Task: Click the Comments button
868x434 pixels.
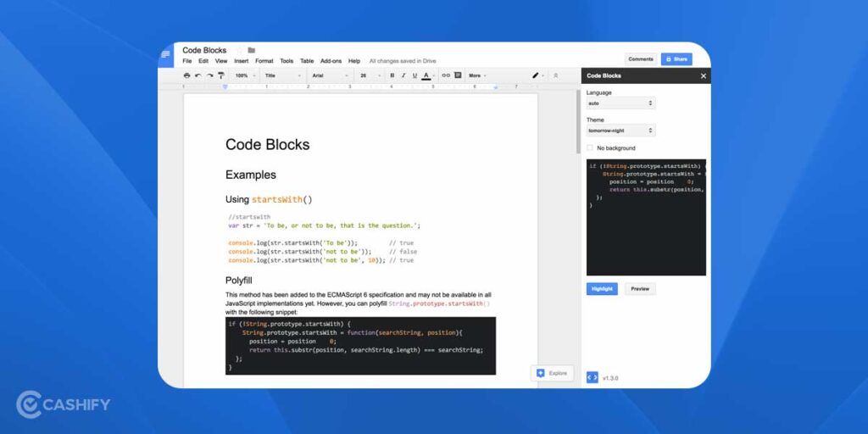Action: pos(641,59)
